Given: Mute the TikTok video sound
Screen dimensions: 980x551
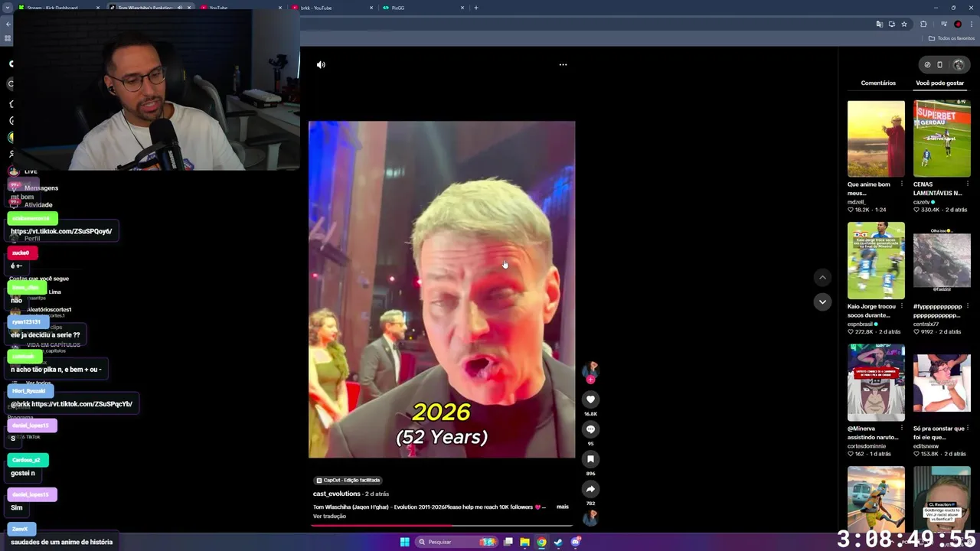Looking at the screenshot, I should (321, 65).
